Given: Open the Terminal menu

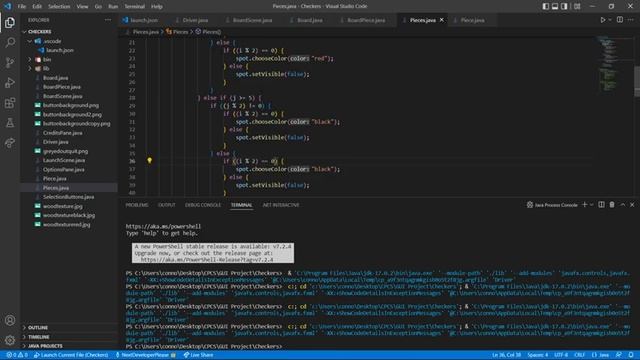Looking at the screenshot, I should pyautogui.click(x=134, y=7).
